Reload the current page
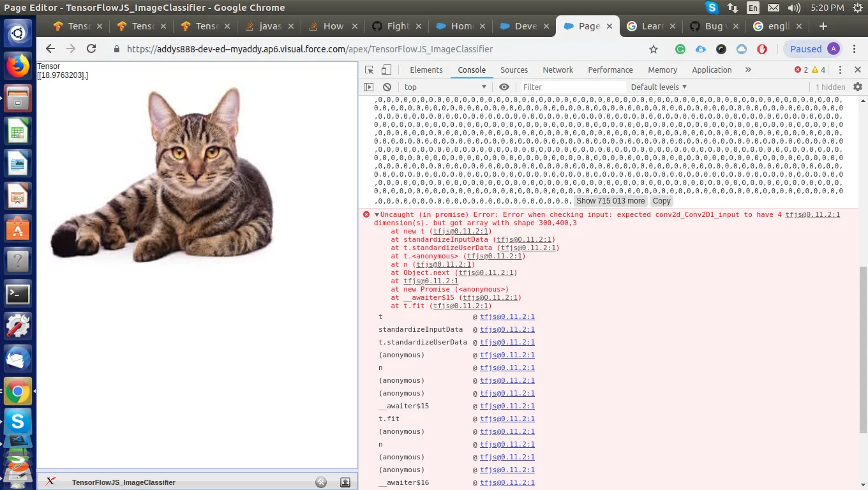868x490 pixels. 91,49
